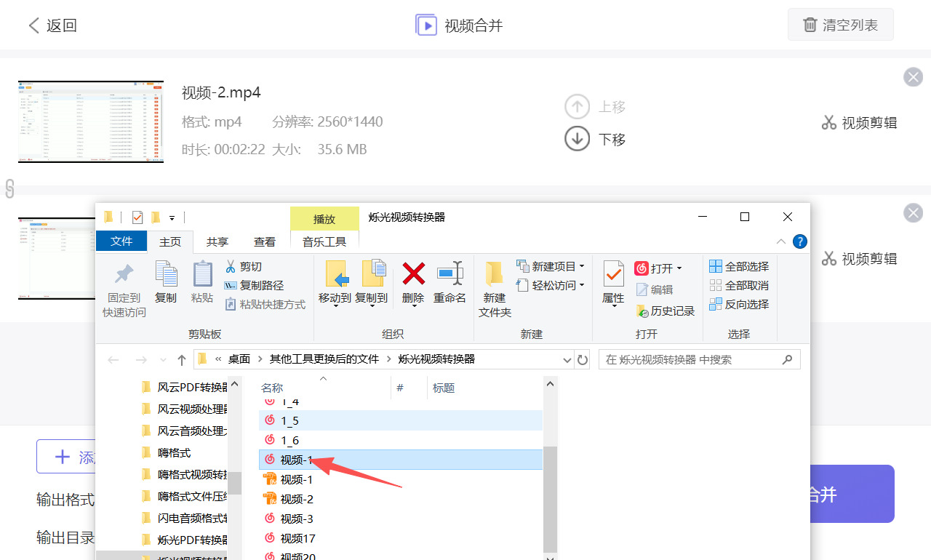
Task: Open 风云PDF转换器 folder in tree
Action: 185,387
